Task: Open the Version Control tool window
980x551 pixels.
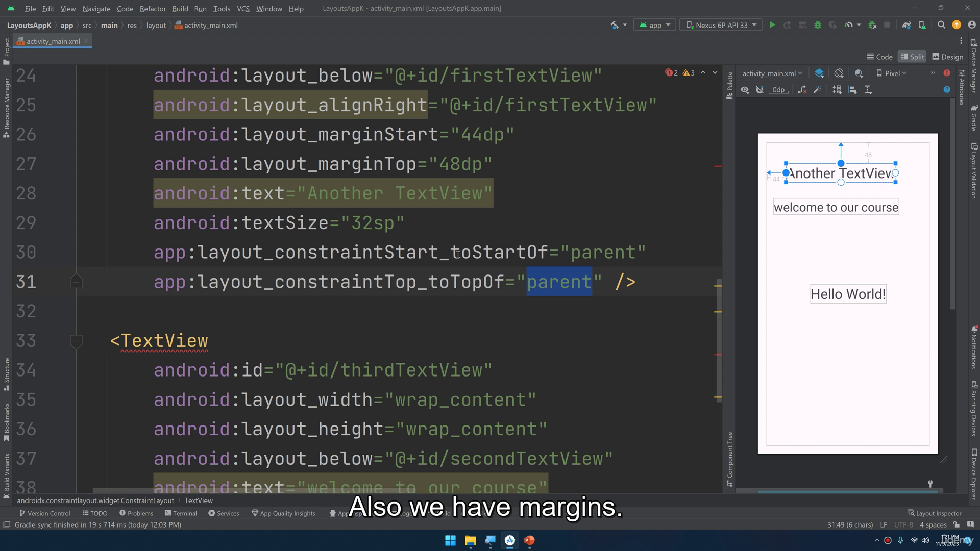Action: point(44,513)
